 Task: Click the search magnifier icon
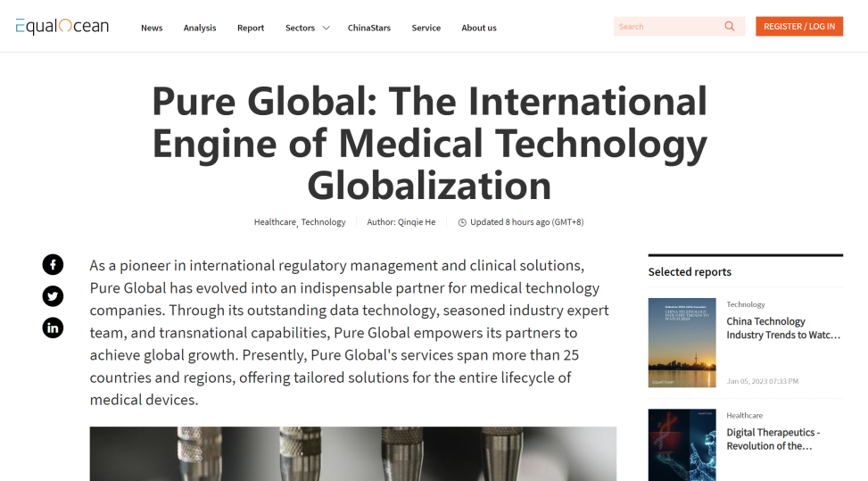pos(730,26)
